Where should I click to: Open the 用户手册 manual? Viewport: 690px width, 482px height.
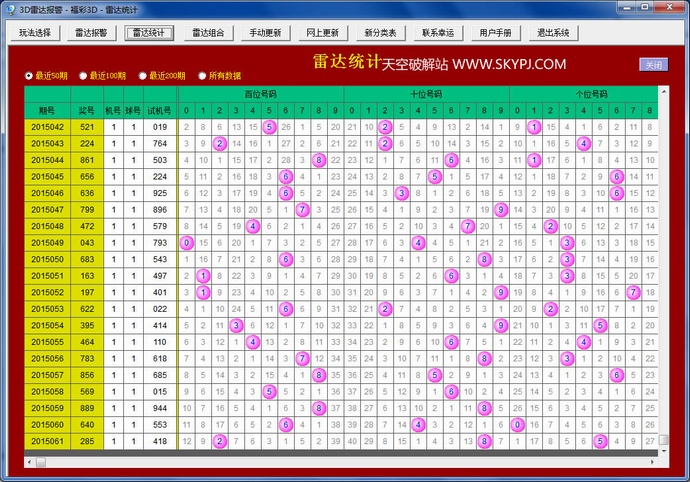point(495,33)
